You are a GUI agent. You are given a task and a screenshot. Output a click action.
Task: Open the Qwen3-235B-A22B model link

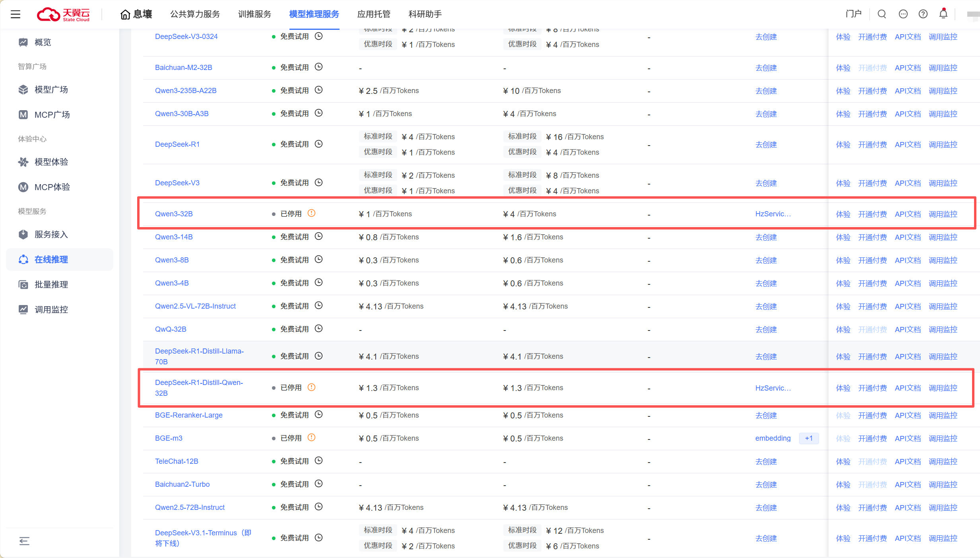[186, 91]
